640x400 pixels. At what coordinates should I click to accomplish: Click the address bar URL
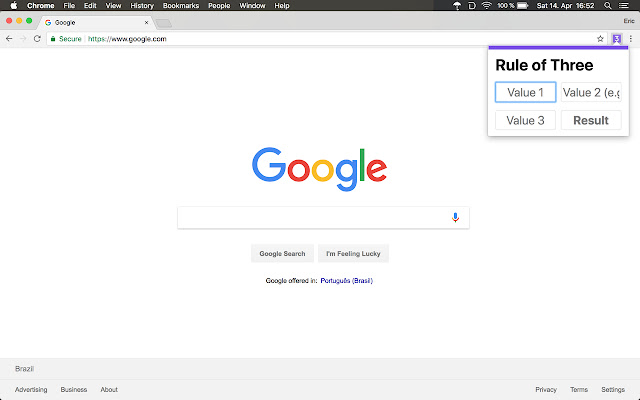pyautogui.click(x=127, y=39)
